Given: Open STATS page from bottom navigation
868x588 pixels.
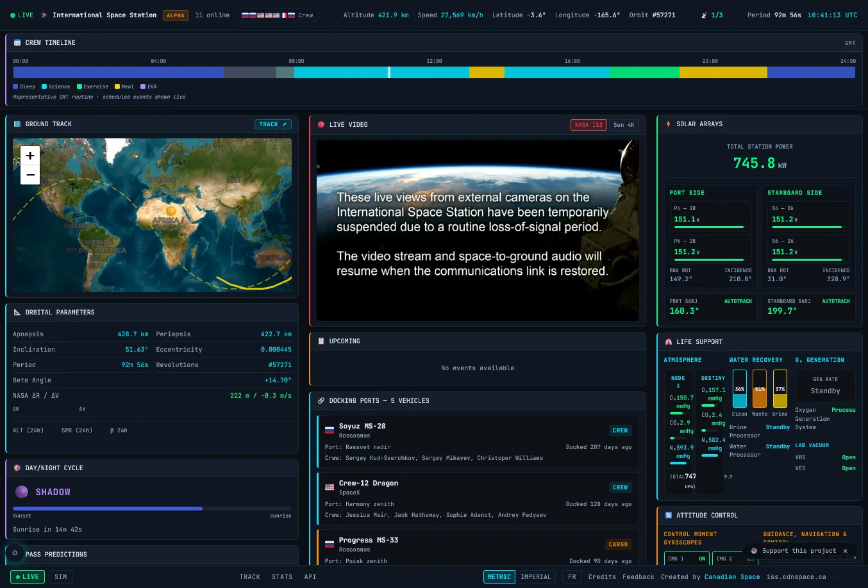Looking at the screenshot, I should click(x=282, y=576).
